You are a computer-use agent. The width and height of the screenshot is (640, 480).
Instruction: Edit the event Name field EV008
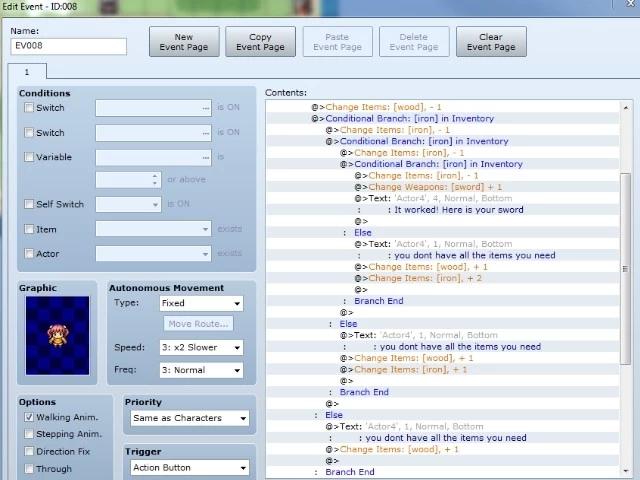[69, 46]
